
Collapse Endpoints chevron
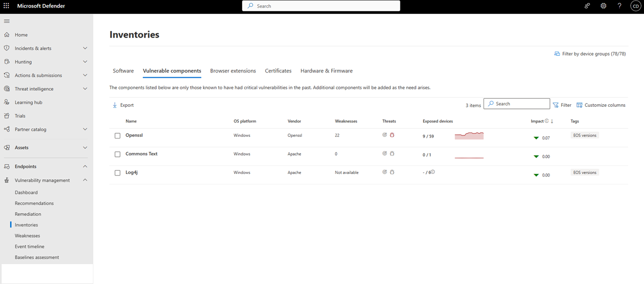[x=85, y=166]
